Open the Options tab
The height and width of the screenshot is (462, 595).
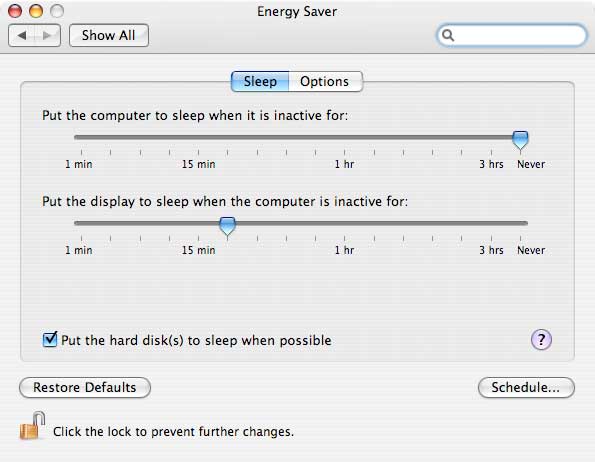tap(325, 81)
